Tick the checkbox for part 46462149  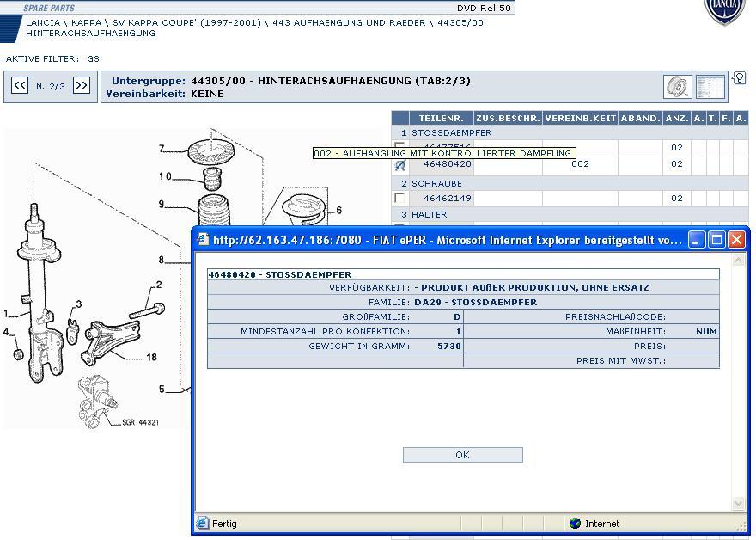click(x=399, y=198)
